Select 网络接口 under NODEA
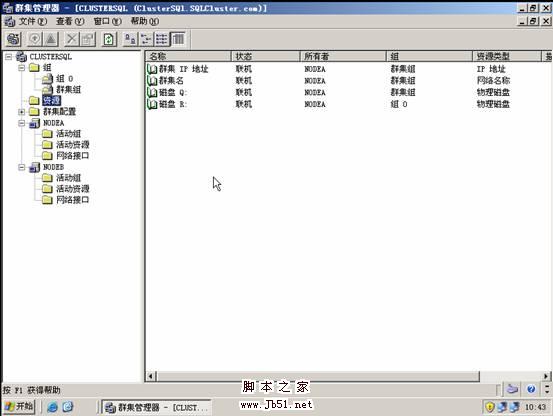553x416 pixels. point(73,156)
